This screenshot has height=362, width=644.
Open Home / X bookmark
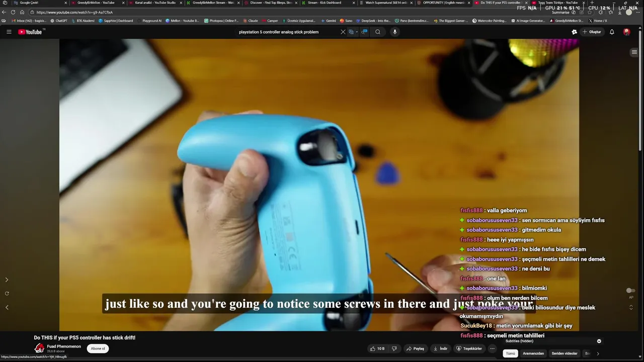598,21
